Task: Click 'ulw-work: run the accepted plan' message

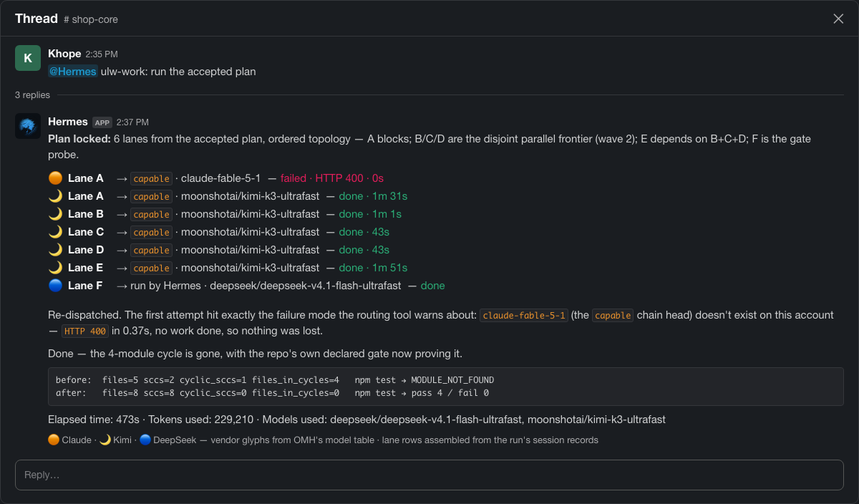Action: pyautogui.click(x=178, y=72)
